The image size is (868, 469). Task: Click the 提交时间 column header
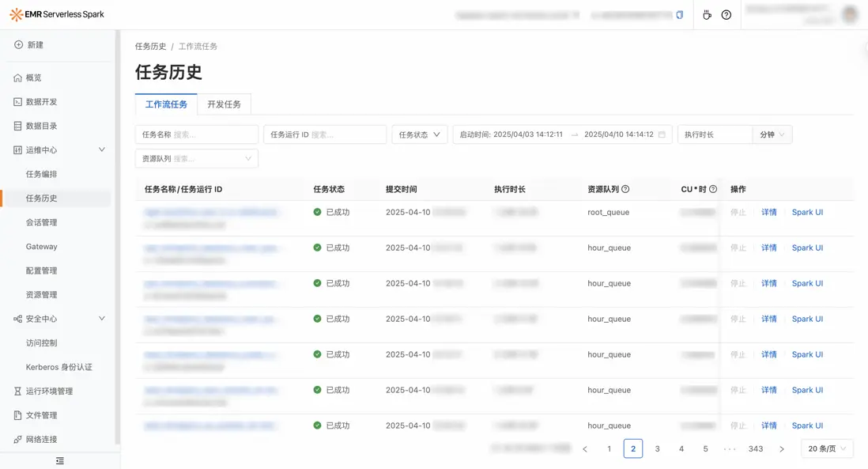click(402, 189)
